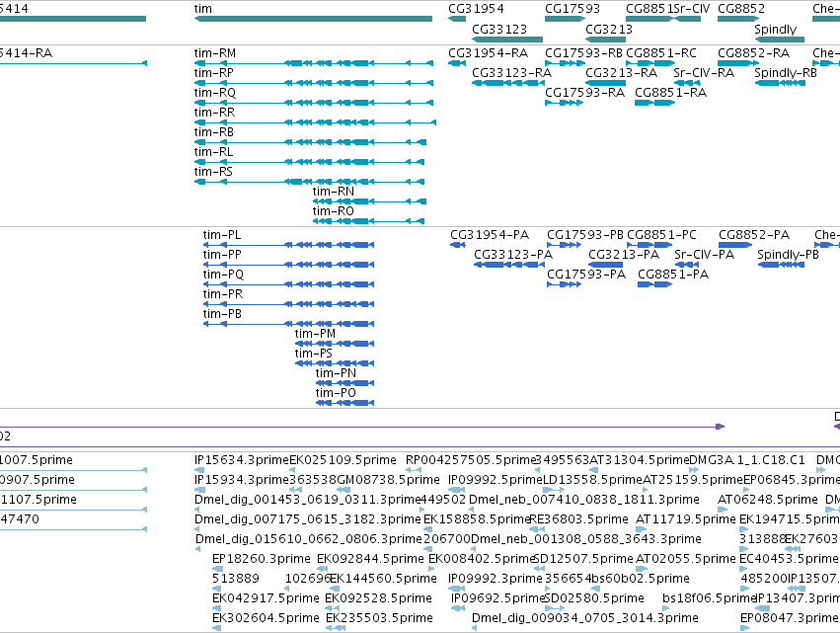Image resolution: width=840 pixels, height=633 pixels.
Task: Click the CG17593-PA protein label
Action: (x=586, y=275)
